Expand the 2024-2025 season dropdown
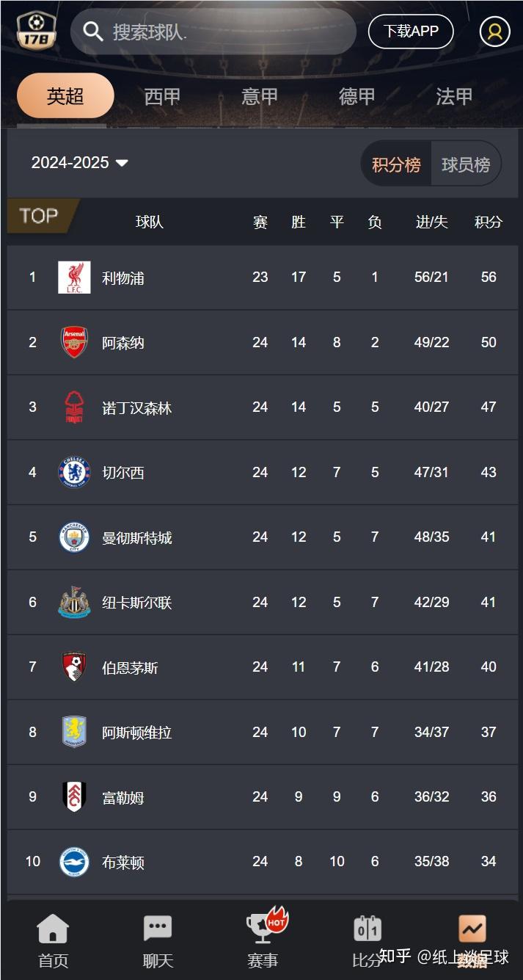Viewport: 523px width, 980px height. (79, 163)
